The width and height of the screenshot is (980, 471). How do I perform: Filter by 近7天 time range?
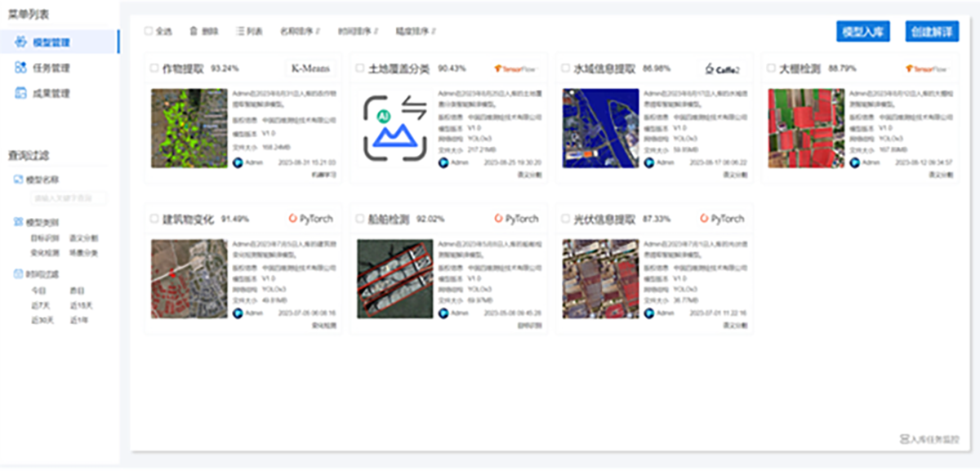pos(40,305)
